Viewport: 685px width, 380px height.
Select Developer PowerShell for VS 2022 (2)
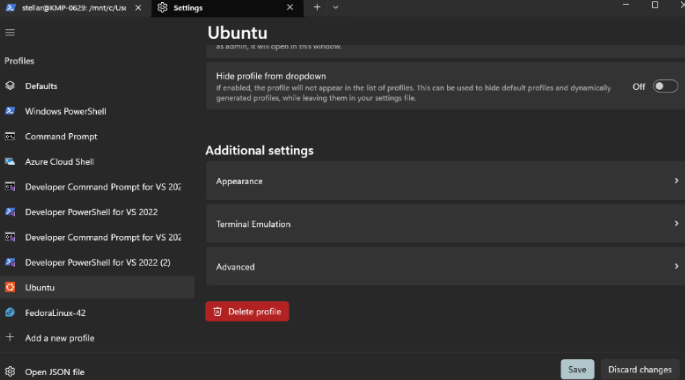coord(97,262)
